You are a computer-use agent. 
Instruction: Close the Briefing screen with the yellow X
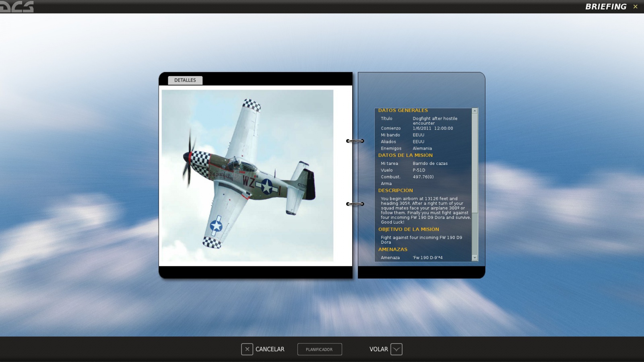click(636, 6)
